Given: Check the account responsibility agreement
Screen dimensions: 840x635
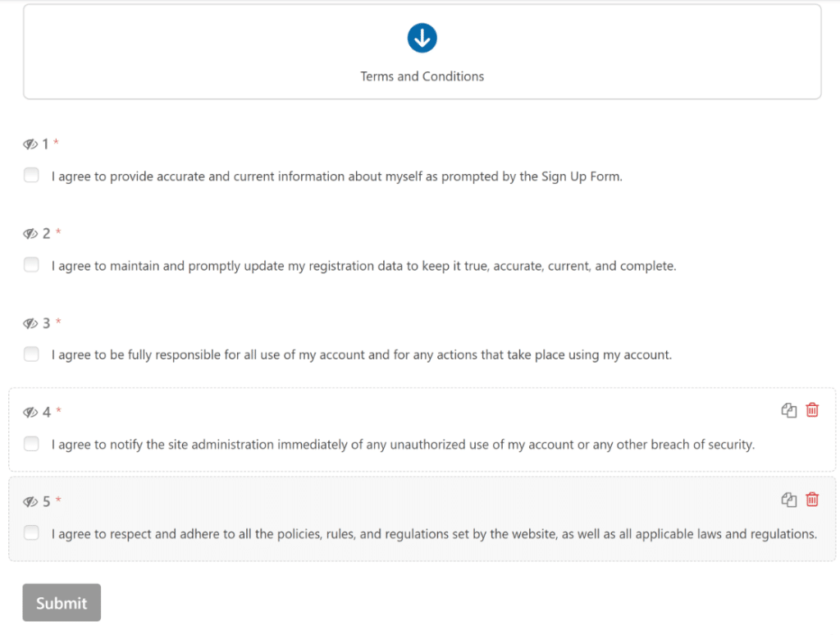Looking at the screenshot, I should (31, 354).
